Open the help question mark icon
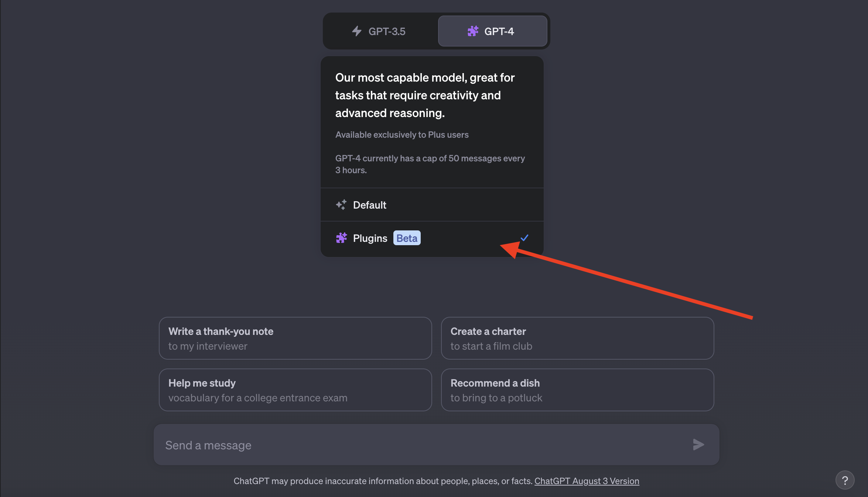This screenshot has width=868, height=497. click(845, 480)
